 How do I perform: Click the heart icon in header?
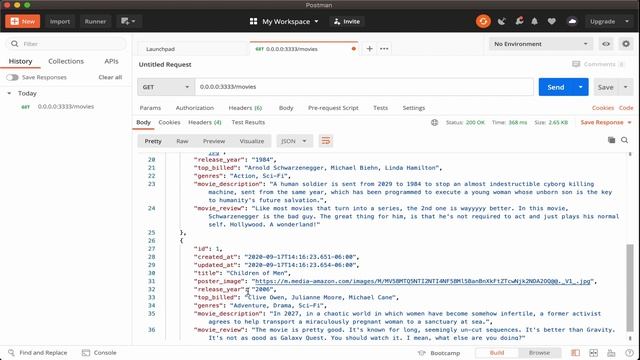pos(551,21)
